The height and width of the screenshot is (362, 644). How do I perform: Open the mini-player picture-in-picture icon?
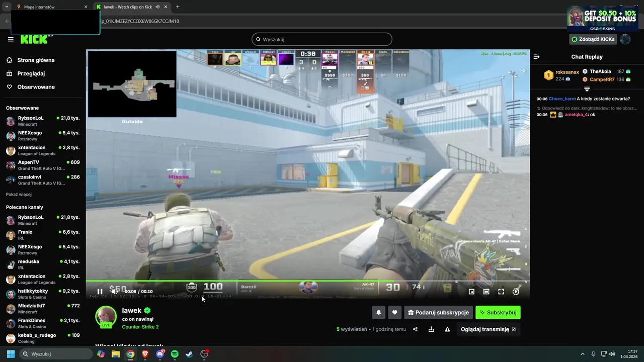pos(471,292)
